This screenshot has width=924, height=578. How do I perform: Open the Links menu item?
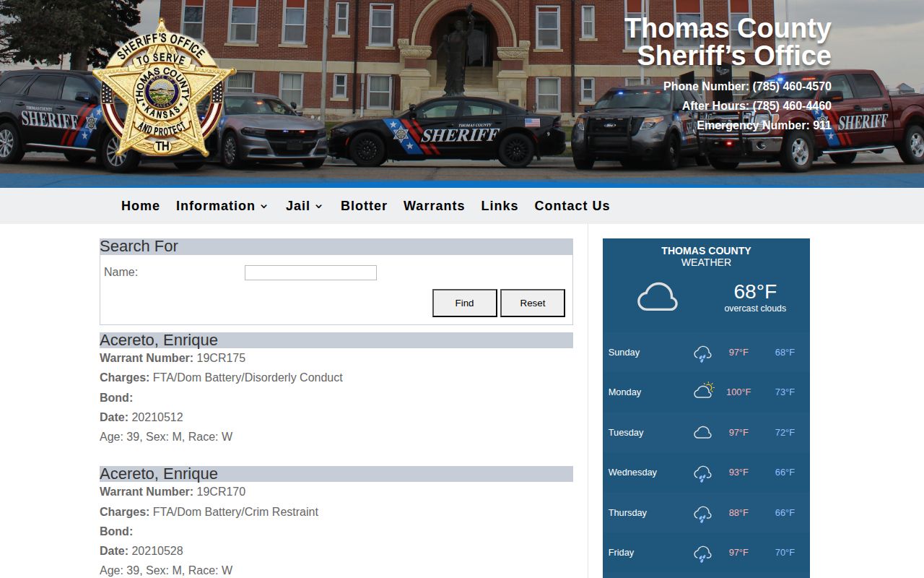(500, 206)
